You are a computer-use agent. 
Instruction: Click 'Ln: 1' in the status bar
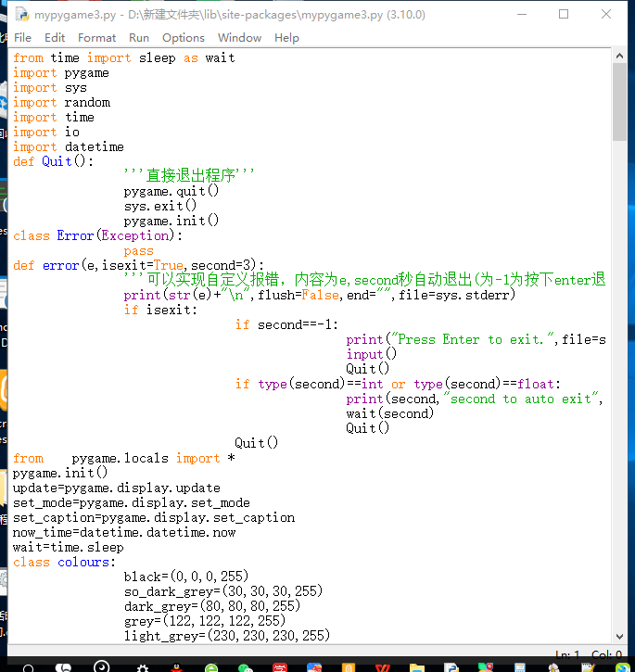(567, 654)
